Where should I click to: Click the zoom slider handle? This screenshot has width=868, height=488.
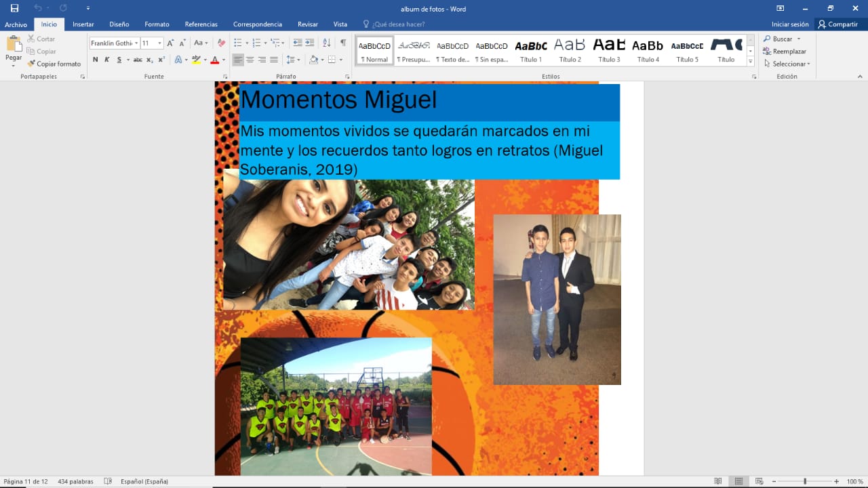point(805,481)
